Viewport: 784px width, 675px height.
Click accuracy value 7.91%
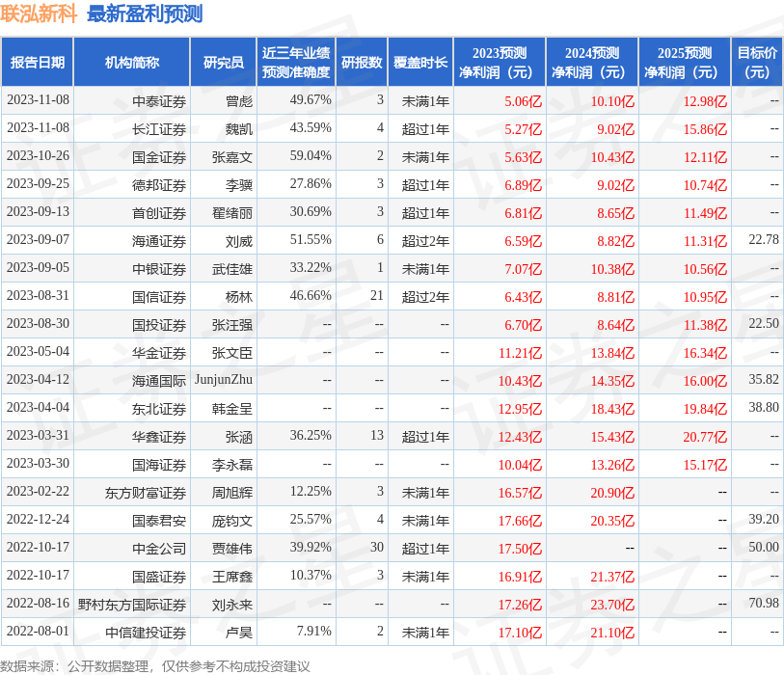(314, 632)
